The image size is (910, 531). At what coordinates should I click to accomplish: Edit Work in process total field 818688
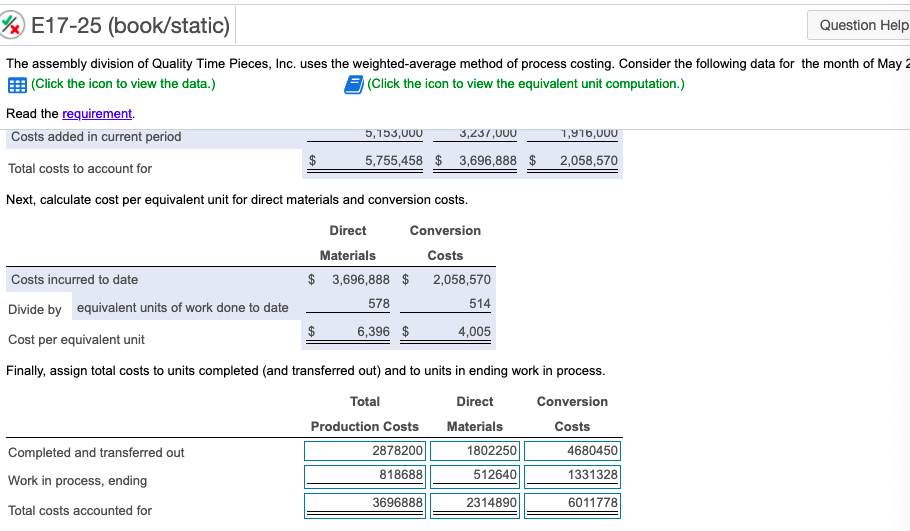(364, 475)
